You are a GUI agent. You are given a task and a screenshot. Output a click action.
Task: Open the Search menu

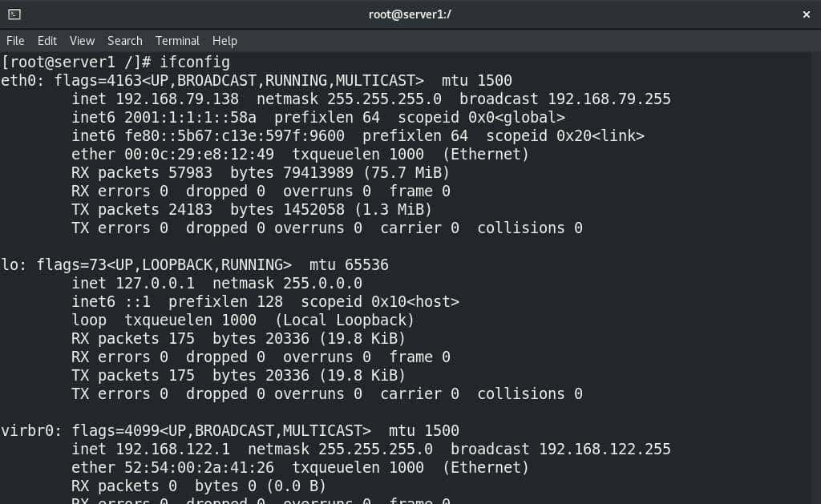click(x=124, y=41)
